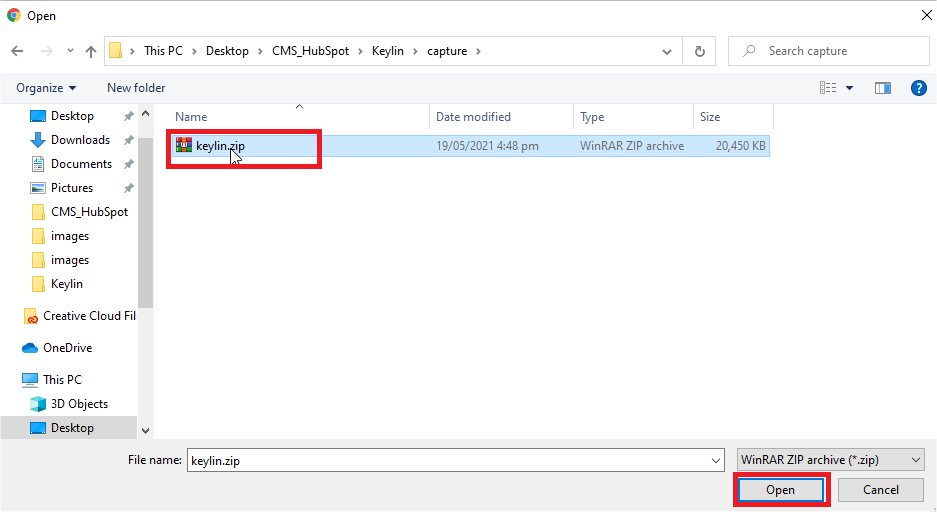Open Creative Cloud Files in sidebar
937x512 pixels.
tap(88, 316)
